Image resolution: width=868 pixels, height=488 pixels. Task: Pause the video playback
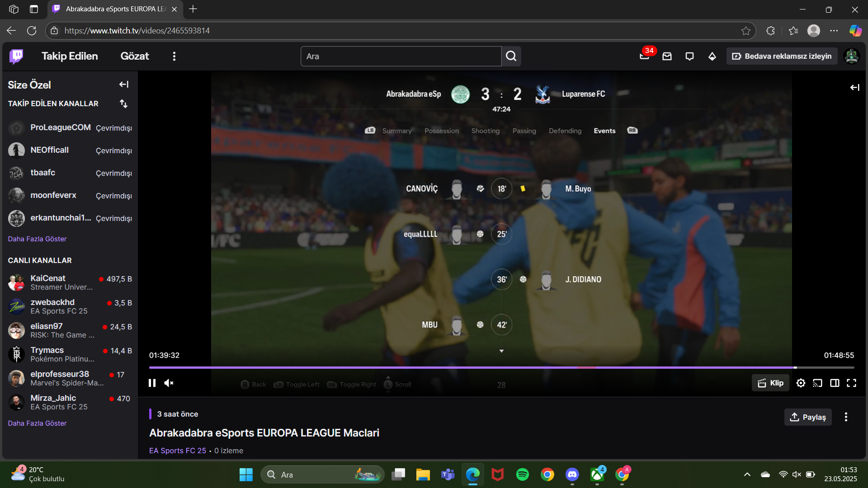click(152, 383)
